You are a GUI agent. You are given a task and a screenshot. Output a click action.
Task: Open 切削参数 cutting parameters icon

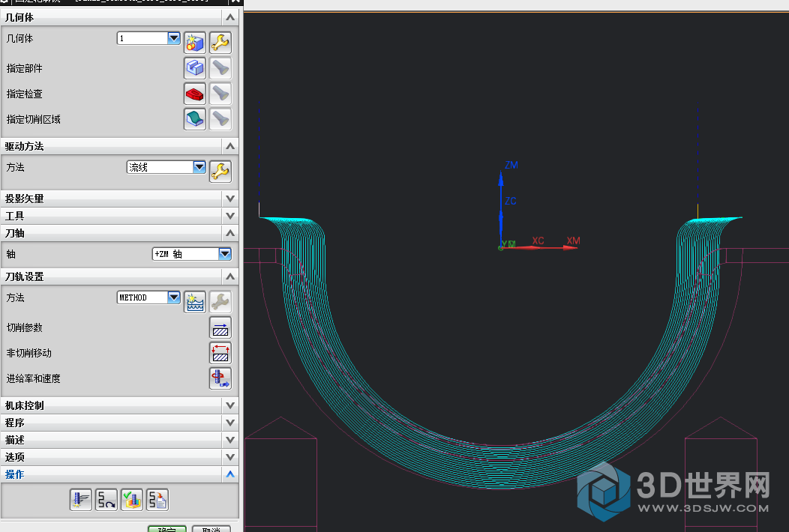pos(220,327)
